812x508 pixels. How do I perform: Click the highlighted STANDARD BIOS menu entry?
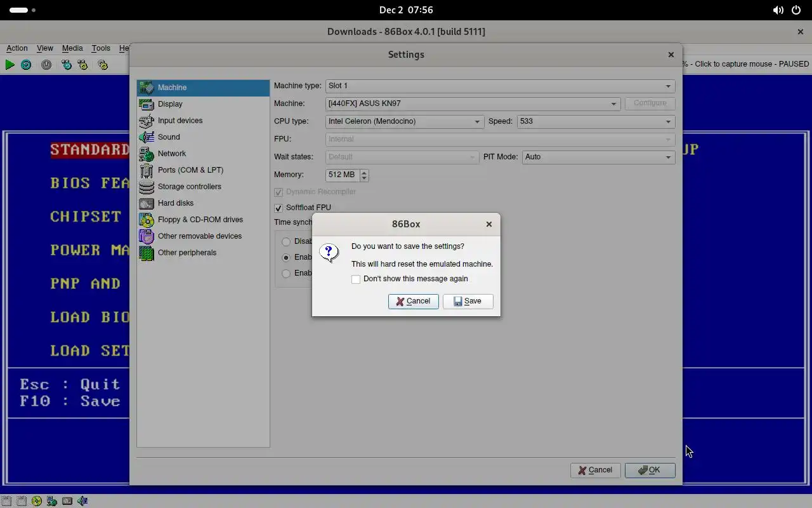[x=89, y=150]
